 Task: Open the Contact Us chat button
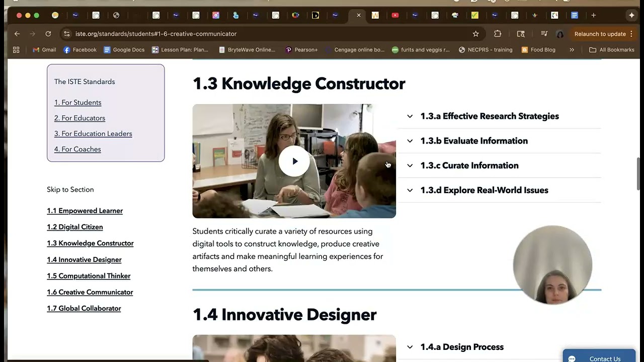(599, 356)
